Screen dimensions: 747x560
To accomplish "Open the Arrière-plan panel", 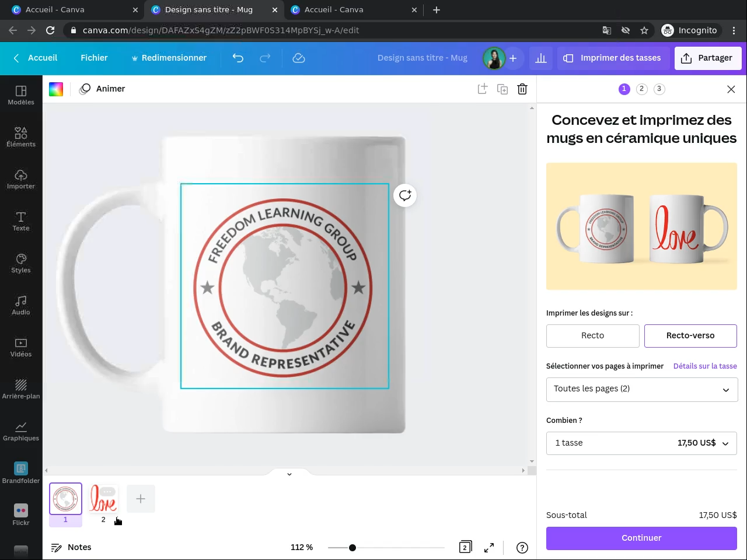I will point(21,389).
